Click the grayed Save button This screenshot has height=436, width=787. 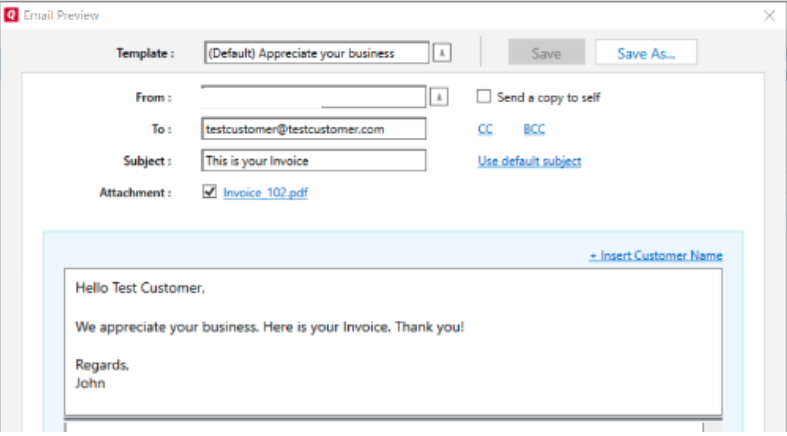pos(547,52)
